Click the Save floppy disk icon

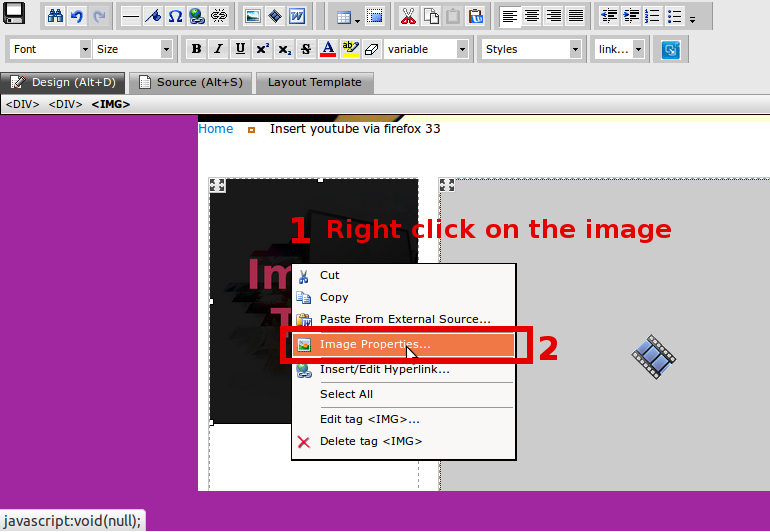pyautogui.click(x=15, y=15)
